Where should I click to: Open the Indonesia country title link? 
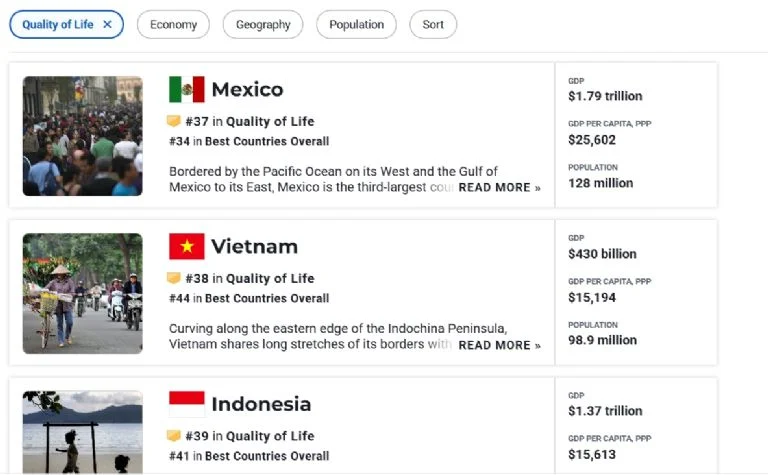pyautogui.click(x=261, y=404)
